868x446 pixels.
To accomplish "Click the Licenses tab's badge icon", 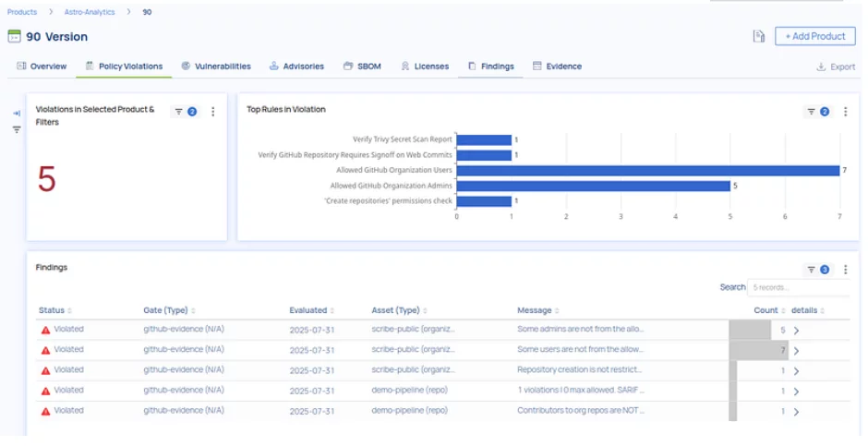I will [405, 66].
